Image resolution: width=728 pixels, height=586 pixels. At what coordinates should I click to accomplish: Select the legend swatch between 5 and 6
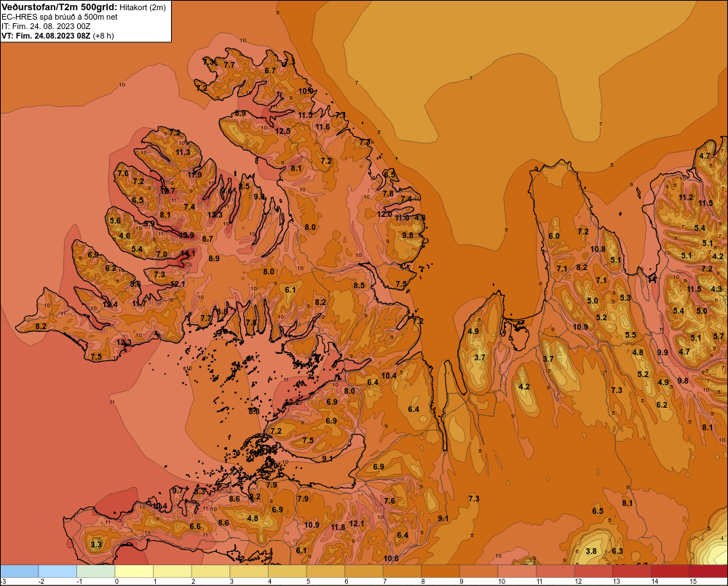(325, 571)
